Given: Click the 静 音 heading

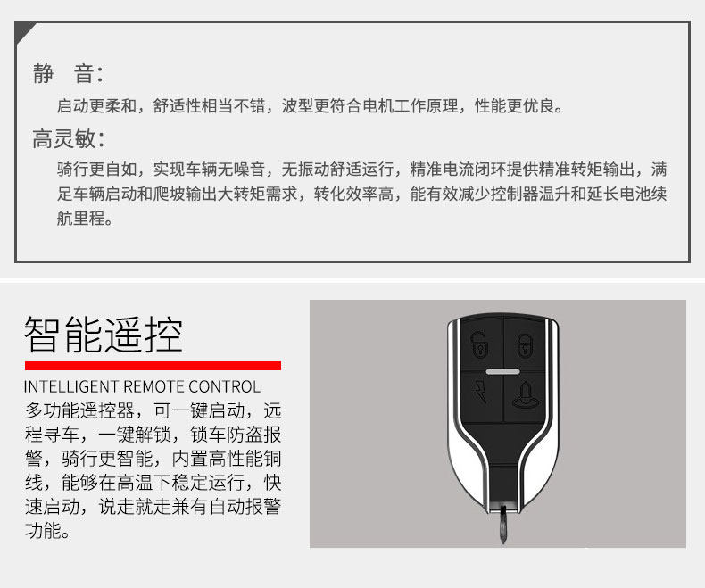Looking at the screenshot, I should click(68, 74).
